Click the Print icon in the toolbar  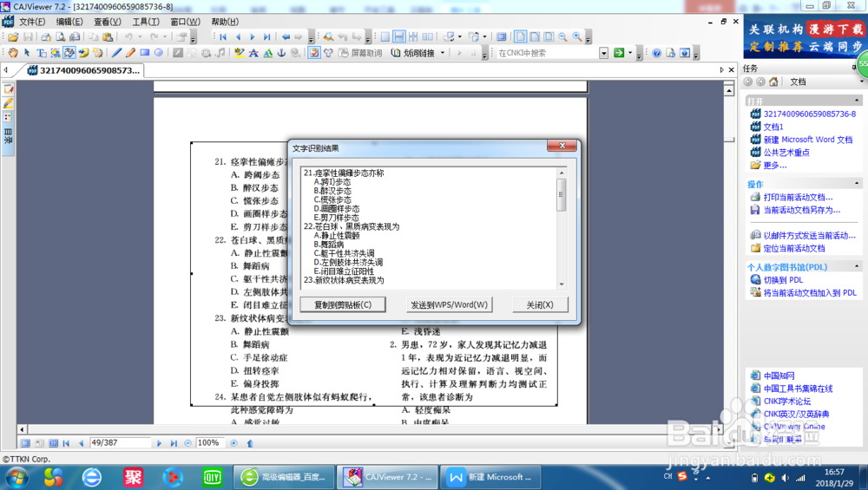[x=46, y=37]
